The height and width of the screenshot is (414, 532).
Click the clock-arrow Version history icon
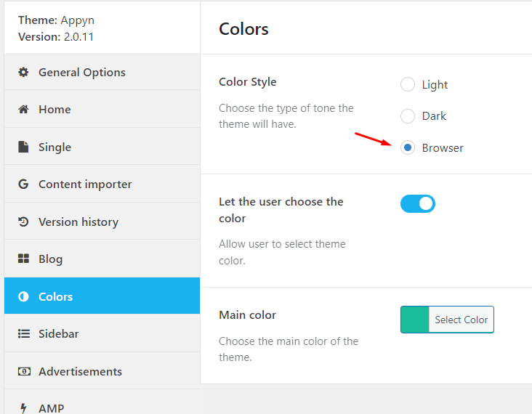click(23, 222)
